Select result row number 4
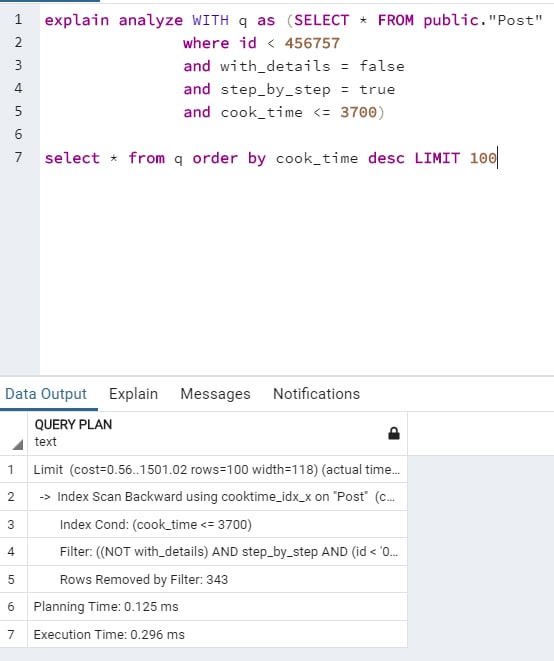The image size is (554, 661). (x=11, y=551)
